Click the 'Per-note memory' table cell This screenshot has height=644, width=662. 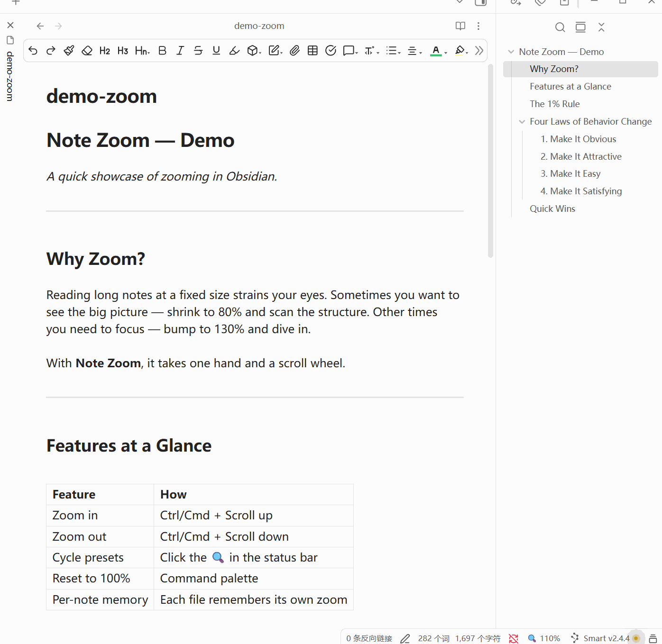click(100, 599)
